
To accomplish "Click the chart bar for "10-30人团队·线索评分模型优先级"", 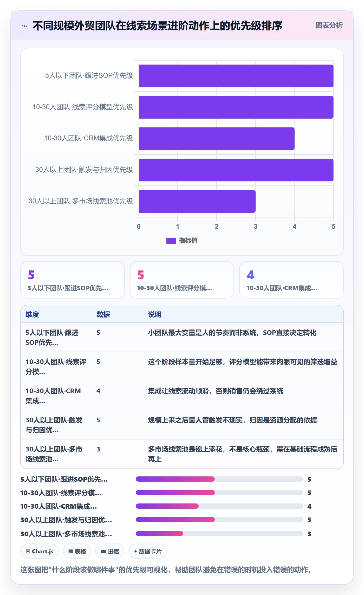I will click(236, 107).
